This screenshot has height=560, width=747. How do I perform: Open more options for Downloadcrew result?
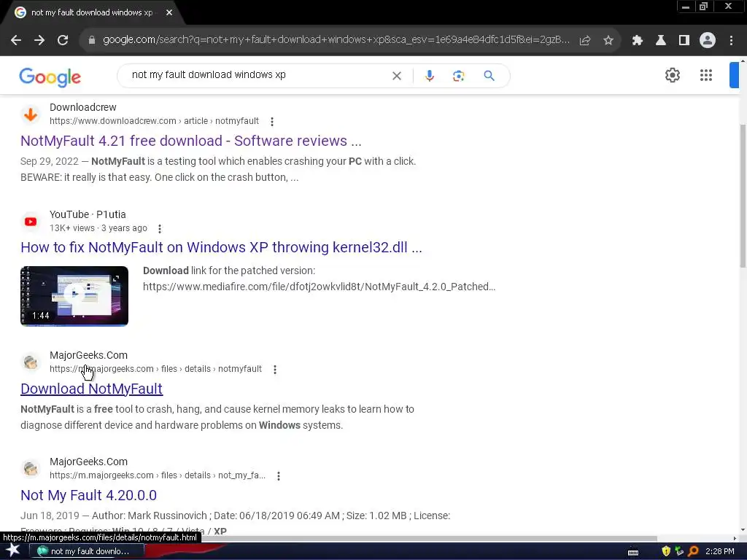[x=272, y=122]
